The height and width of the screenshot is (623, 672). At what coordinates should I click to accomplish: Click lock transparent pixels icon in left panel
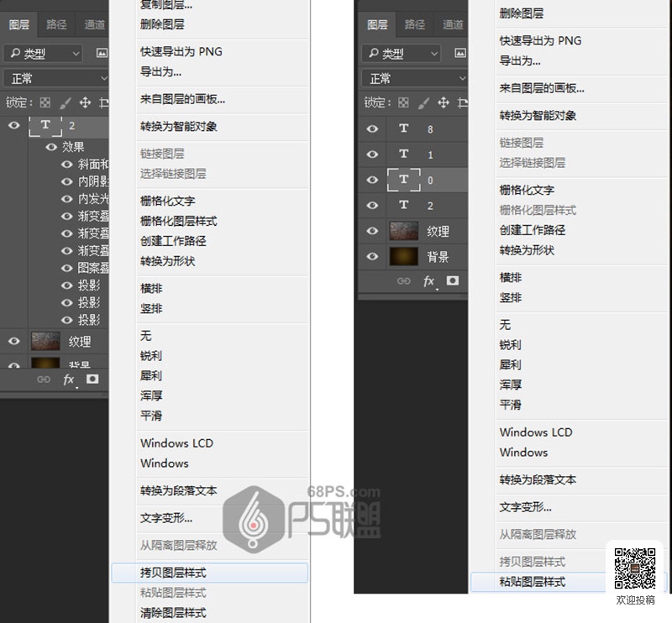tap(45, 102)
